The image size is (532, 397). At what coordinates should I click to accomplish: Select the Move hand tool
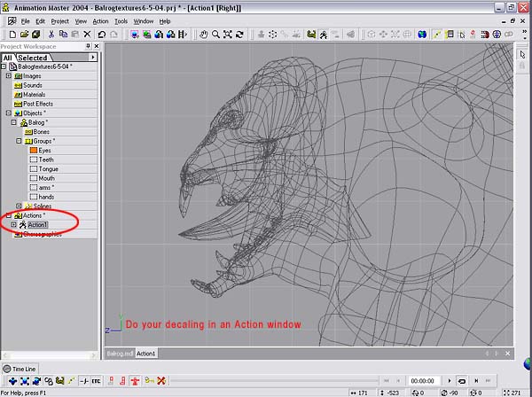[x=203, y=35]
